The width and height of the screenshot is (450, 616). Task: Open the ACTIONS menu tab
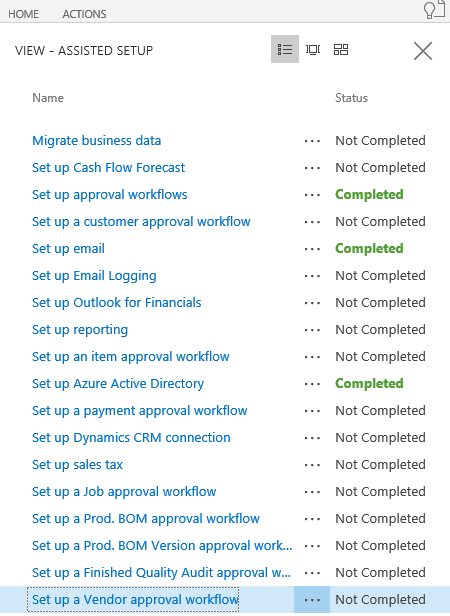click(84, 14)
